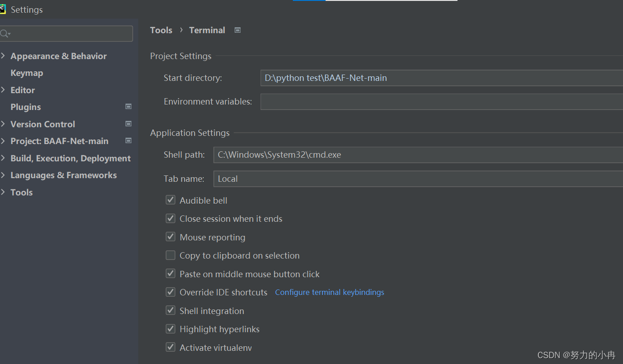The width and height of the screenshot is (623, 364).
Task: Click the PyCharm logo icon
Action: click(x=2, y=9)
